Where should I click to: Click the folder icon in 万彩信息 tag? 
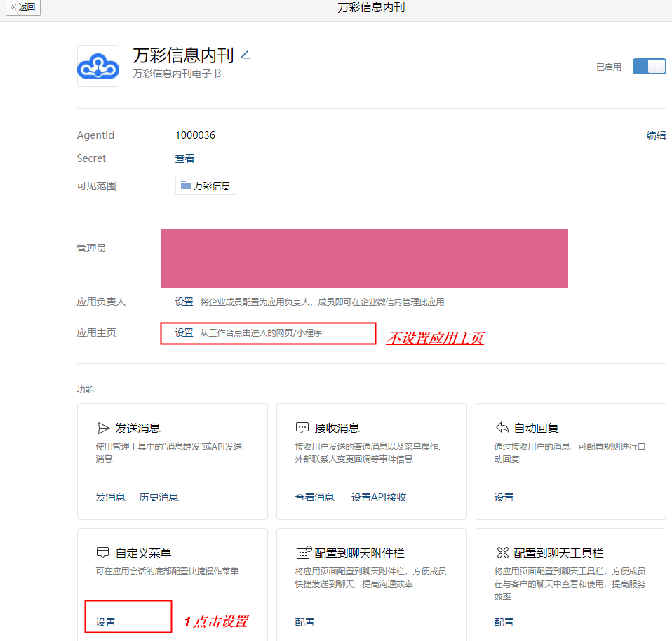click(x=186, y=186)
